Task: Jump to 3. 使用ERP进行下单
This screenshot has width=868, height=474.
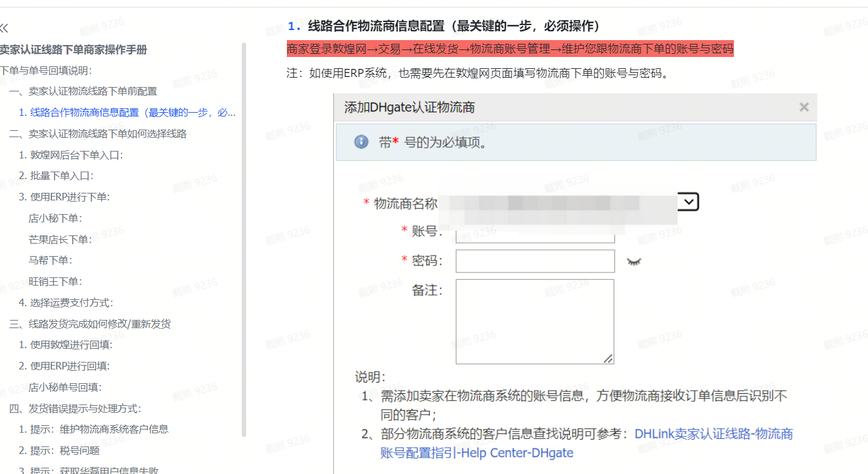Action: pyautogui.click(x=64, y=197)
